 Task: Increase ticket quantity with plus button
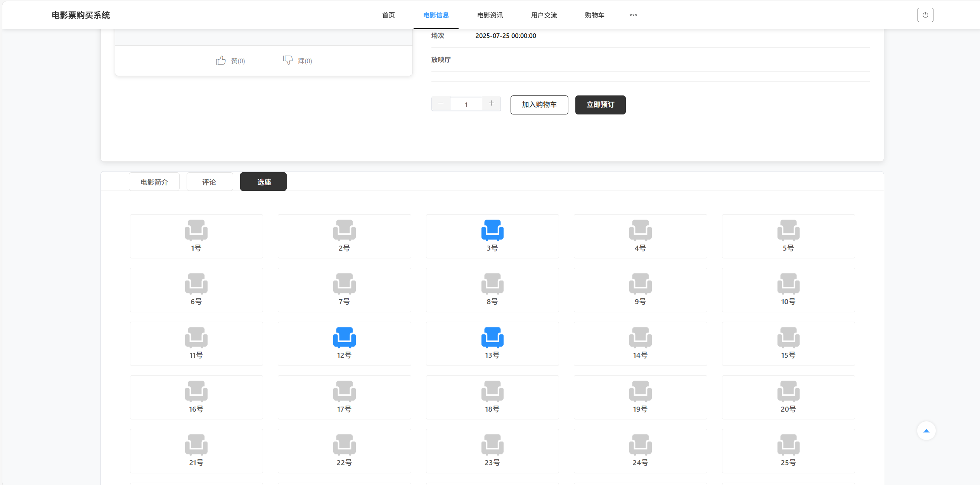click(492, 103)
